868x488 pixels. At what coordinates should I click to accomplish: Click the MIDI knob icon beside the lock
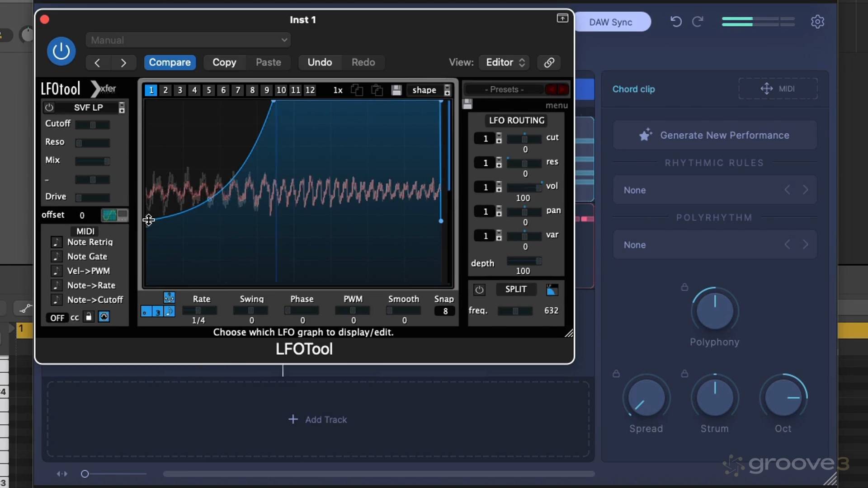click(x=104, y=317)
